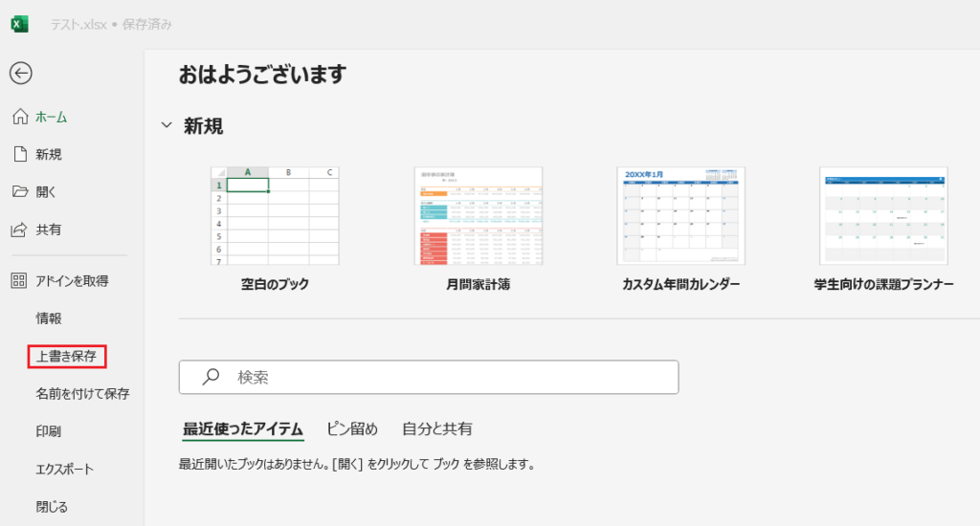
Task: Open the カスタム年間カレンダー template thumbnail
Action: (680, 216)
